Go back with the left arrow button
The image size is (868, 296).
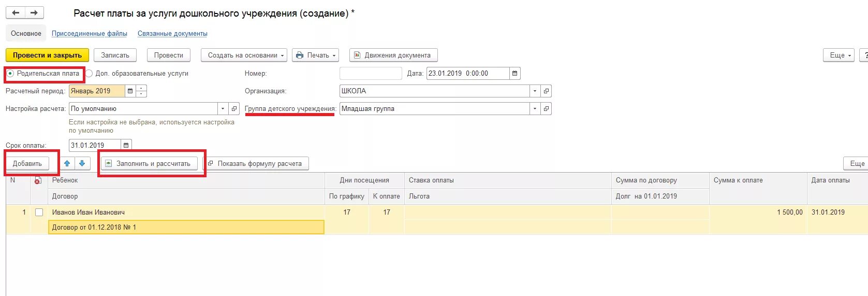pos(16,12)
